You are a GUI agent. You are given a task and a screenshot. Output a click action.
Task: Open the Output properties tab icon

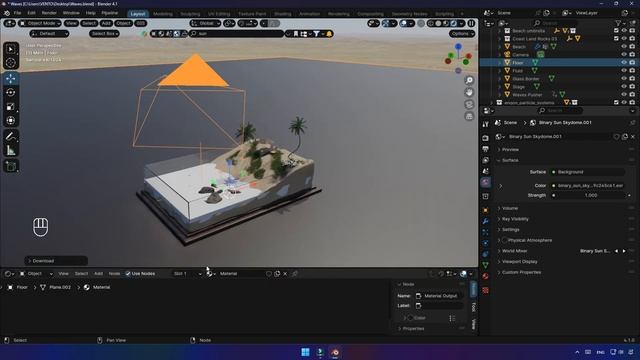(x=485, y=149)
